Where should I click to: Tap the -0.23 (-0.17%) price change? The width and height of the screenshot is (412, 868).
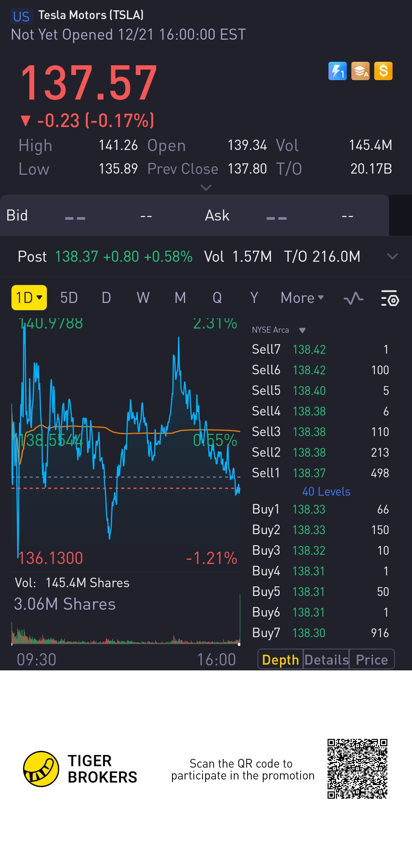pos(87,121)
